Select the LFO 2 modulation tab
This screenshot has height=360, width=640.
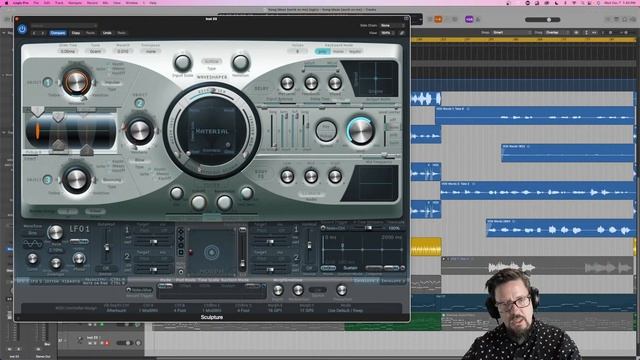point(36,281)
